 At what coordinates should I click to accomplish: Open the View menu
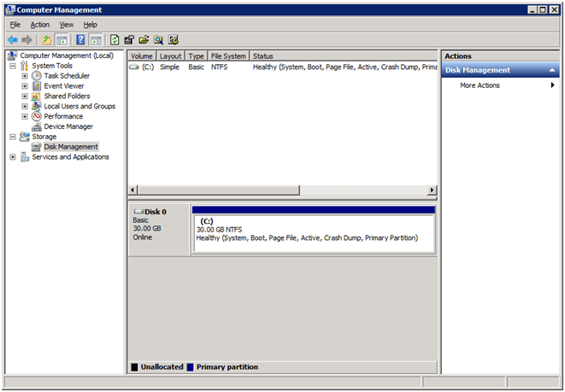pos(67,25)
